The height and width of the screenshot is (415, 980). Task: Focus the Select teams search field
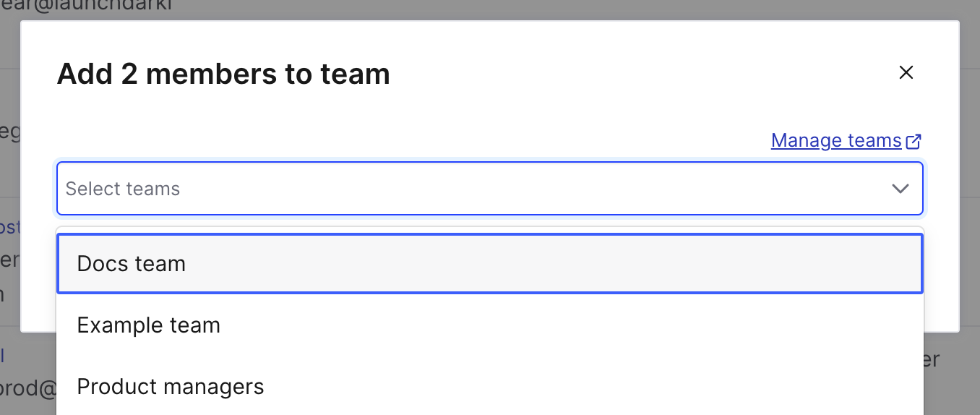coord(434,189)
